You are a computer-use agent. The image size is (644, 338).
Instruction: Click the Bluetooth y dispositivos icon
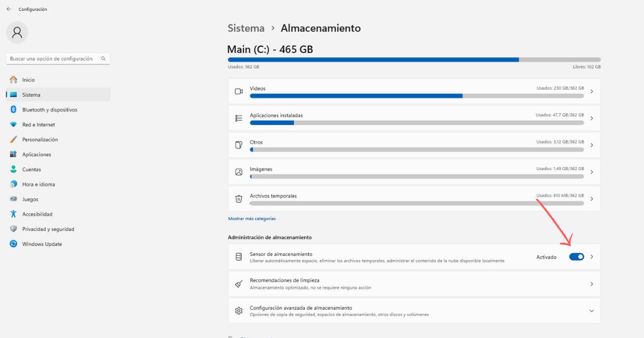[13, 109]
